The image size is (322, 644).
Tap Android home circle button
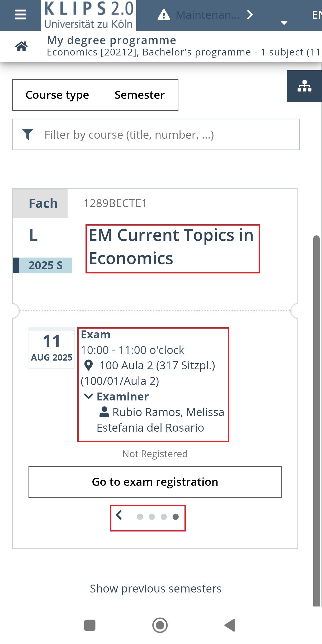(160, 625)
